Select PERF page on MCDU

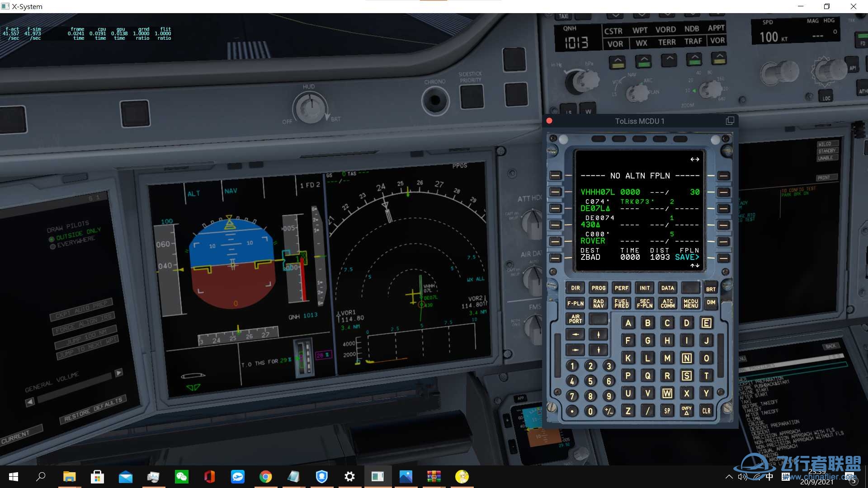(x=621, y=288)
